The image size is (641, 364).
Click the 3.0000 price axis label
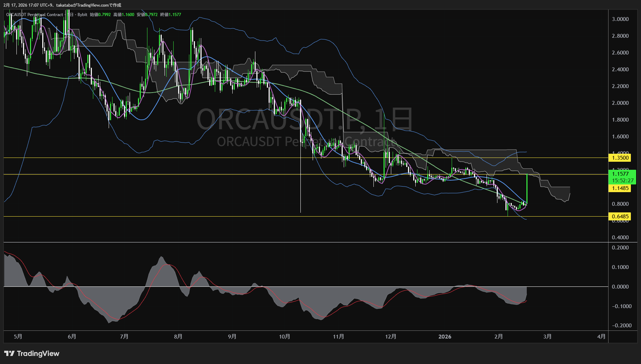[x=620, y=19]
